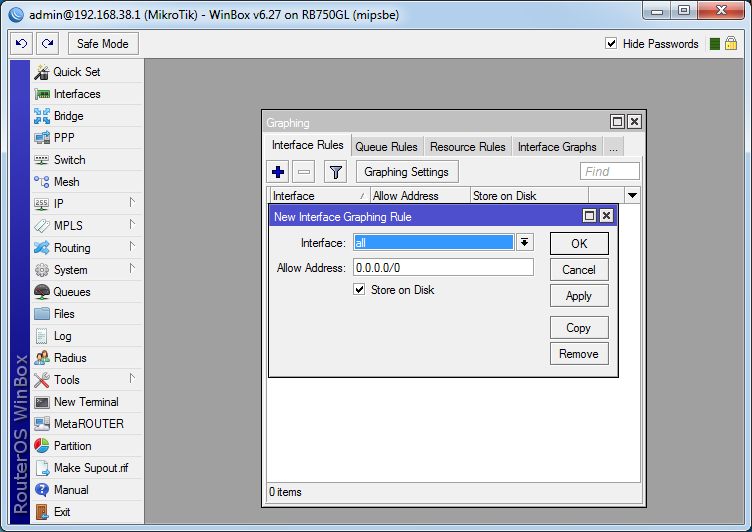Close the Graphing window

[634, 122]
